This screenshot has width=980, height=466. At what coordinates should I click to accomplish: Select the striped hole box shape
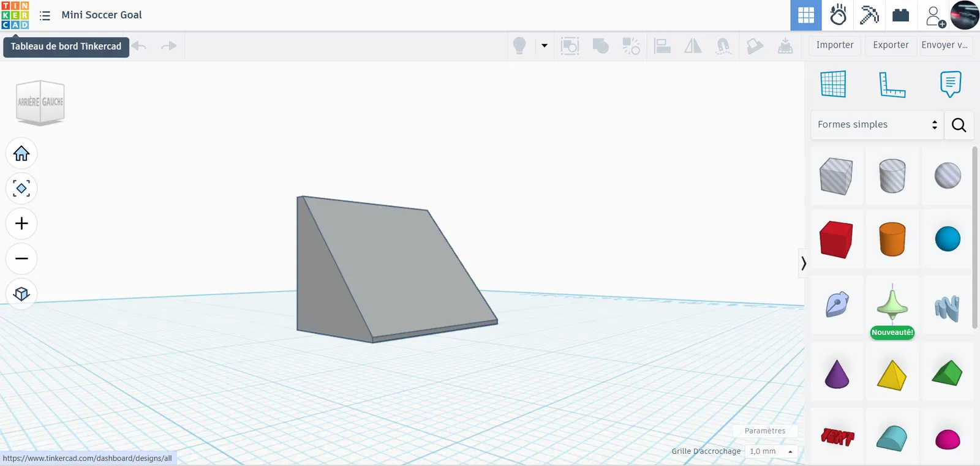pos(836,176)
